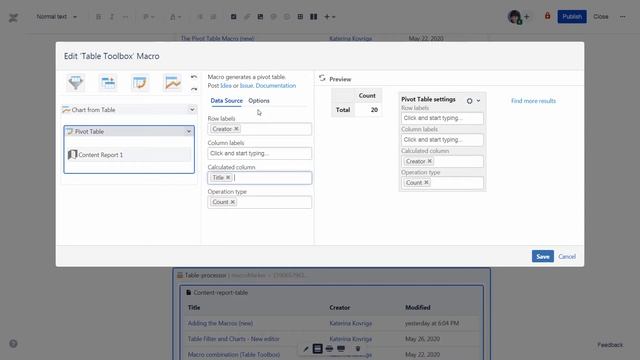Focus the Column labels input field

coord(260,153)
